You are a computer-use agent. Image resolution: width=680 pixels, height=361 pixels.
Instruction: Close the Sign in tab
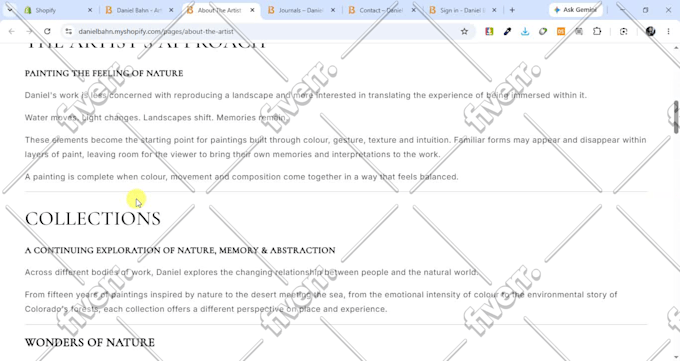coord(494,10)
